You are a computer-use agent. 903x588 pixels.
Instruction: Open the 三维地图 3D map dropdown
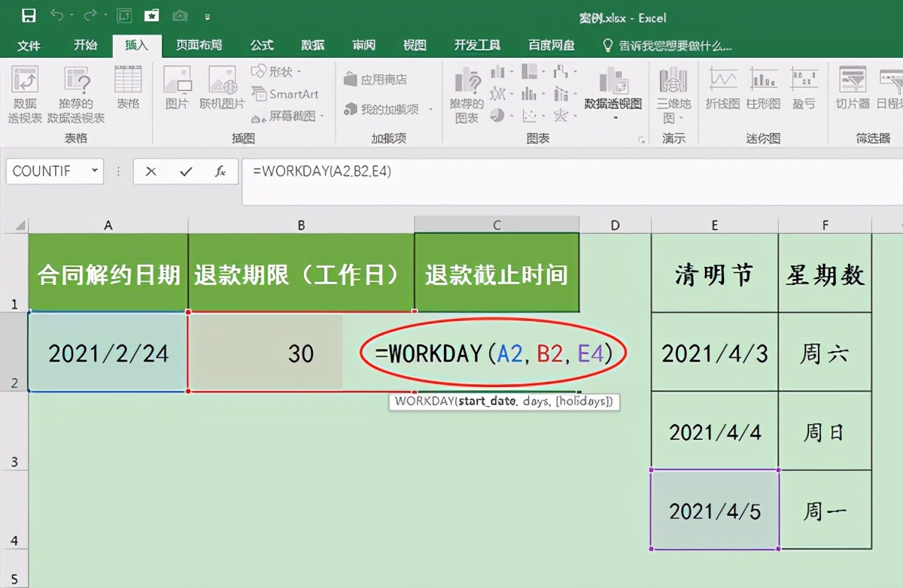click(x=673, y=94)
